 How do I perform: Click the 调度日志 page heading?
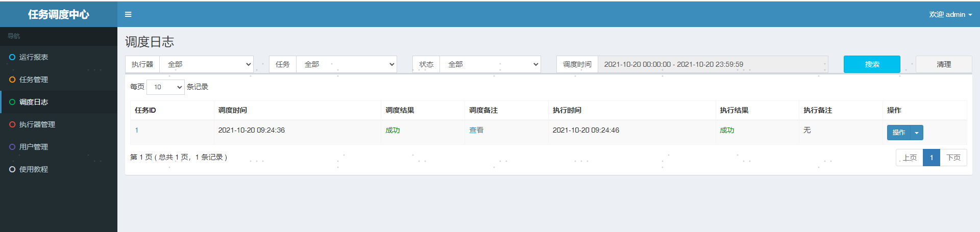[x=150, y=42]
